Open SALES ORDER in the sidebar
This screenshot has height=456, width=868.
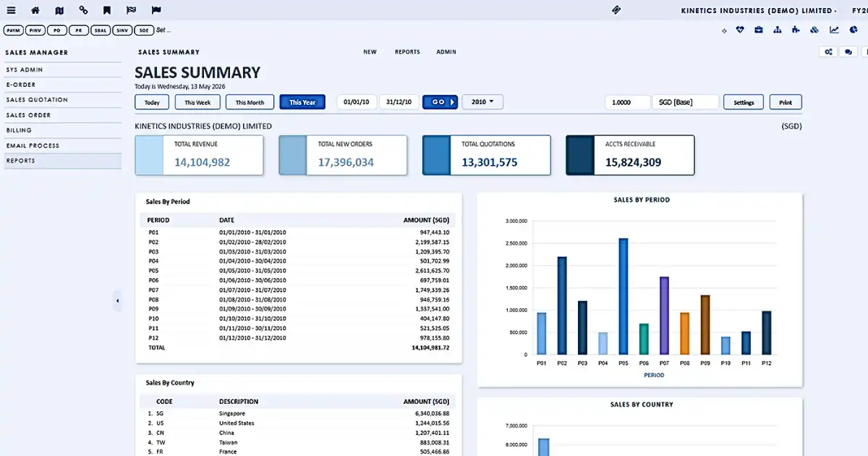tap(62, 115)
